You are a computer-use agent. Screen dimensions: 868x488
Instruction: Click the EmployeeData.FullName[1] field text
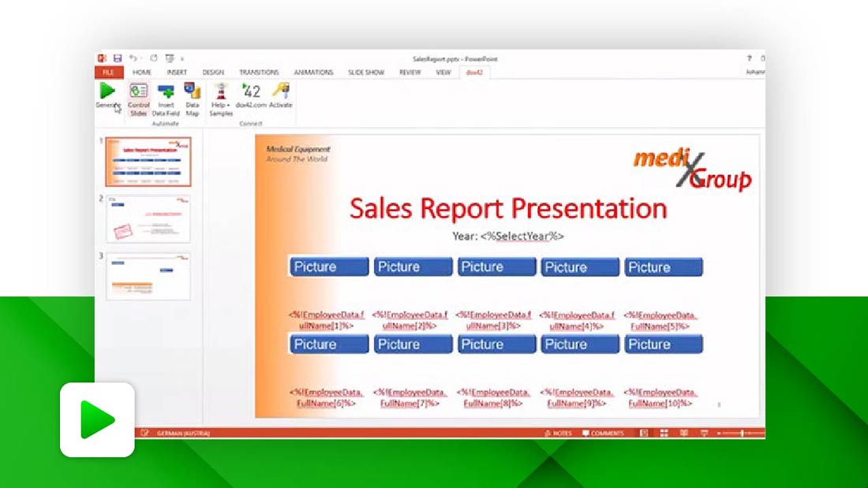point(327,320)
